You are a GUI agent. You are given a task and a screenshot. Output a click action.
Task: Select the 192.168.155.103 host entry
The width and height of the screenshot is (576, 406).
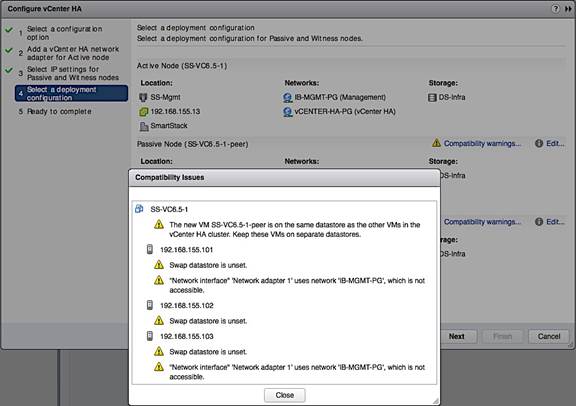tap(186, 336)
